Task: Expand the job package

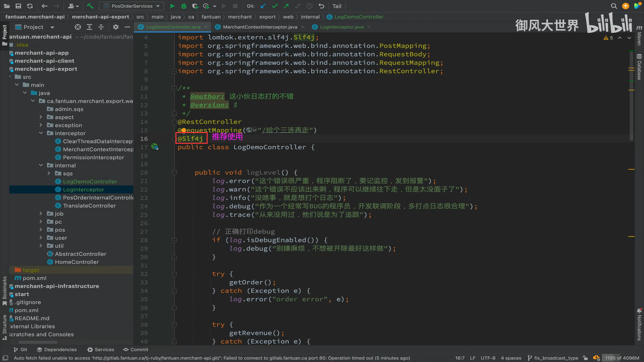Action: coord(41,214)
